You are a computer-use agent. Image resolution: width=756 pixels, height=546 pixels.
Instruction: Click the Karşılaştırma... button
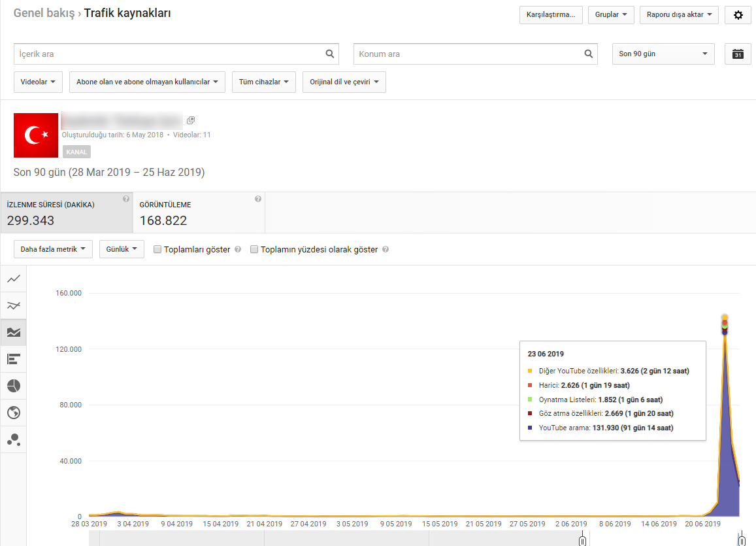click(551, 15)
